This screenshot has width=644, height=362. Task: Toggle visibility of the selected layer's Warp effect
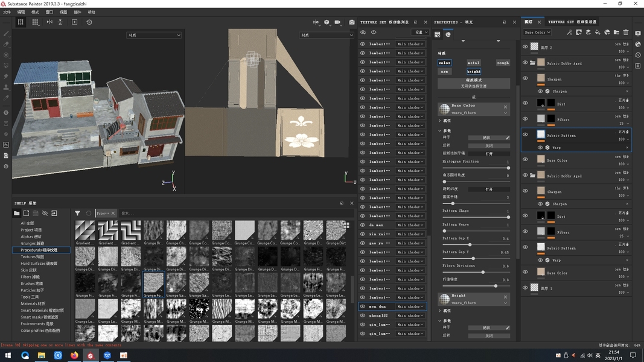[540, 147]
